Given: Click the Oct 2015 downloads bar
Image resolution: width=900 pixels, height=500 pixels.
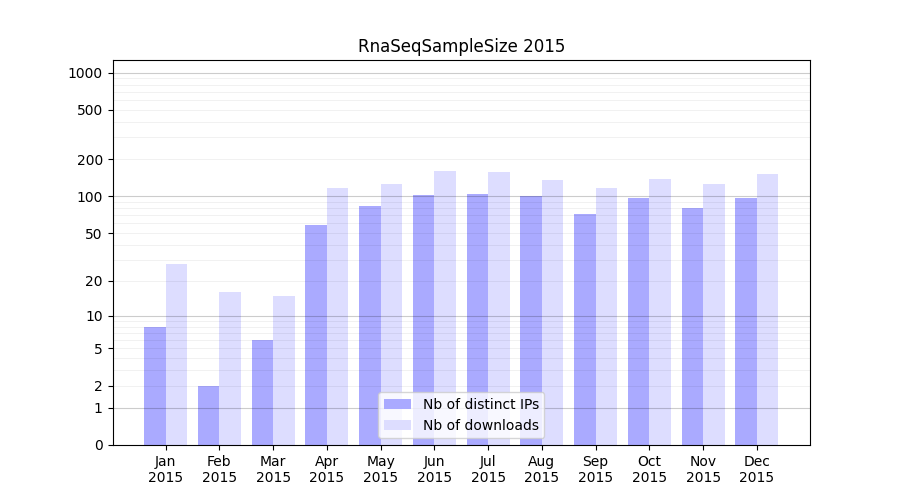Looking at the screenshot, I should 660,312.
